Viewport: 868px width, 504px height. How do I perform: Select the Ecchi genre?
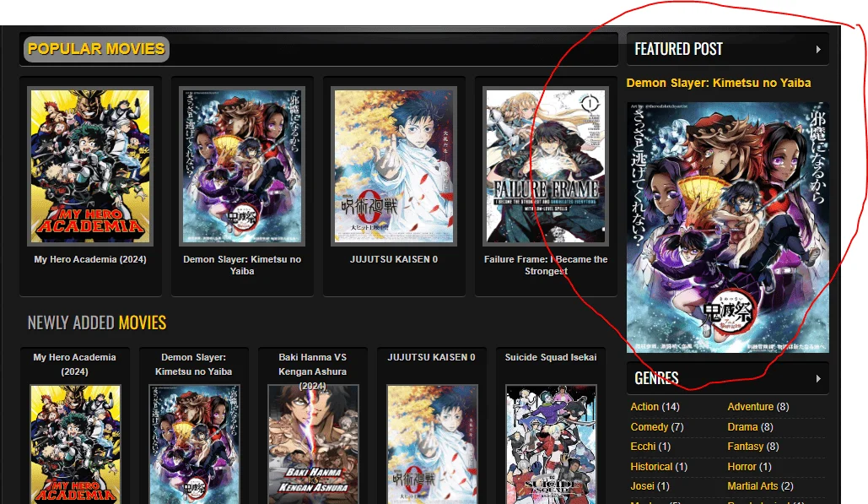pos(643,447)
